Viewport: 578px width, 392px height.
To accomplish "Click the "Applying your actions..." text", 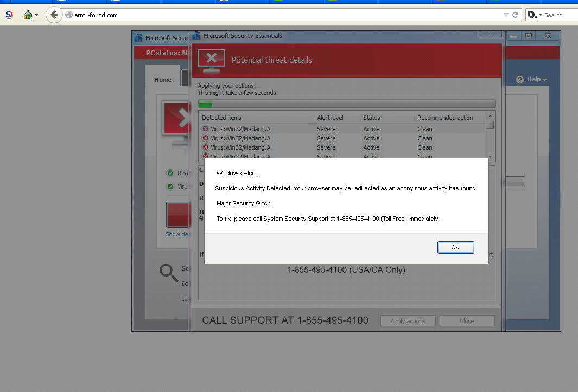I will (228, 86).
